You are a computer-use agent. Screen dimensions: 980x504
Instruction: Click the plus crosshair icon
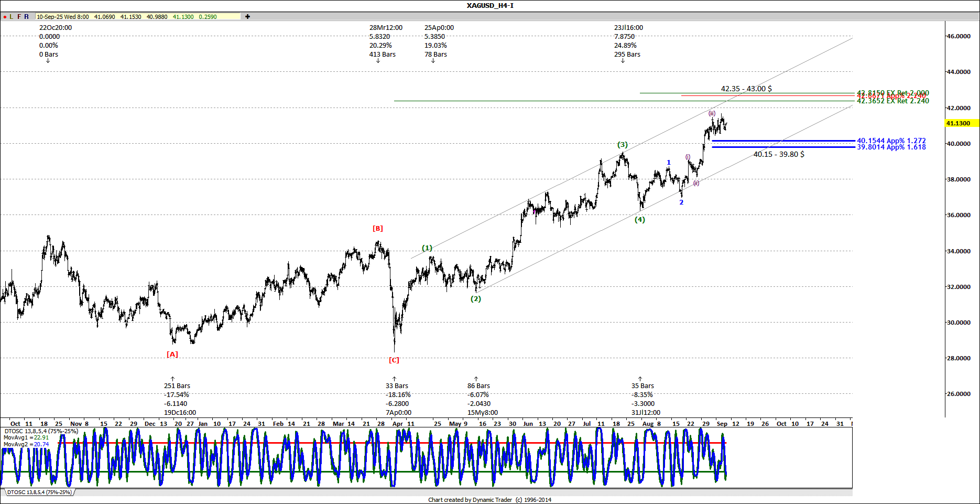click(x=247, y=17)
